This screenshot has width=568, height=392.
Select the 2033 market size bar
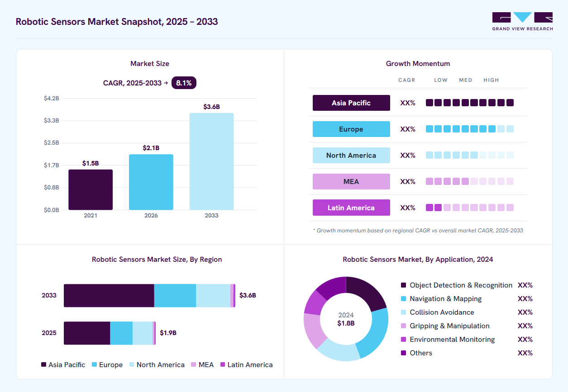[211, 161]
